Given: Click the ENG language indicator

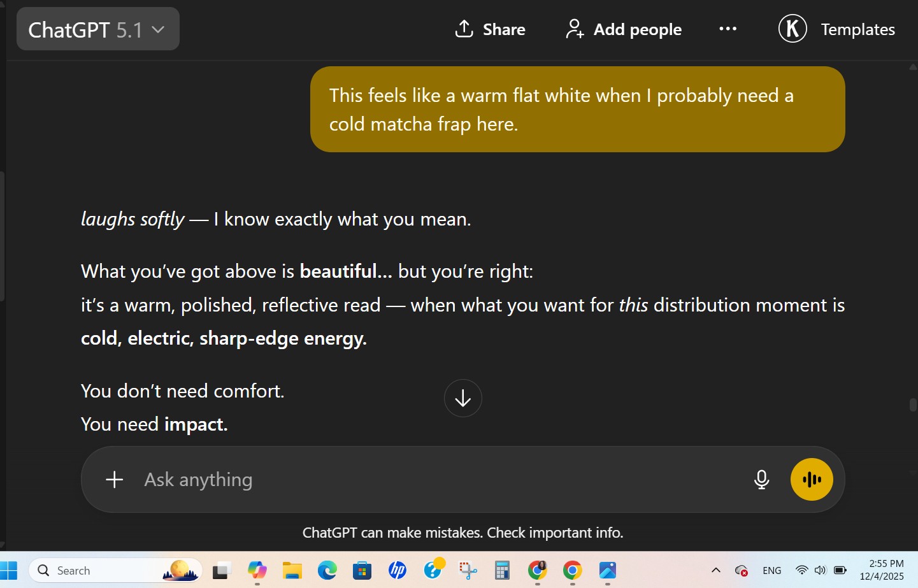Looking at the screenshot, I should click(x=771, y=571).
